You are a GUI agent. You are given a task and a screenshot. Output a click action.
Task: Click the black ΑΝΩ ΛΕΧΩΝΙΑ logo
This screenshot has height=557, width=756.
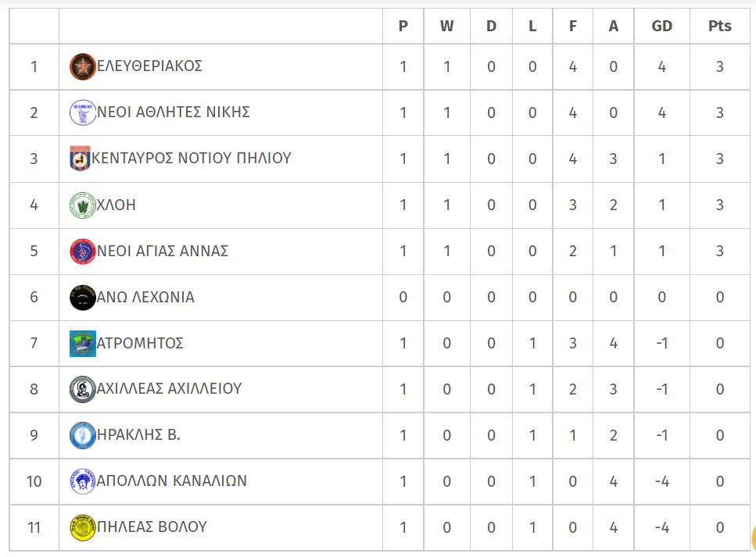coord(82,298)
